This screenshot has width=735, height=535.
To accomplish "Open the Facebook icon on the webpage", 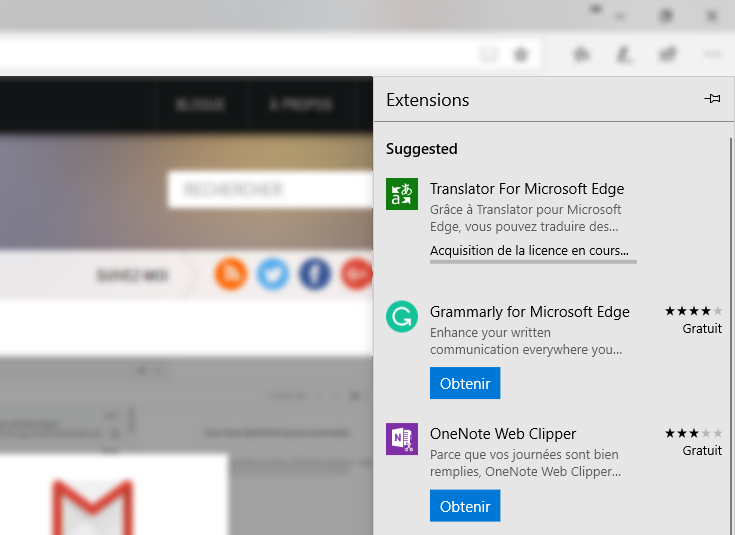I will (315, 274).
